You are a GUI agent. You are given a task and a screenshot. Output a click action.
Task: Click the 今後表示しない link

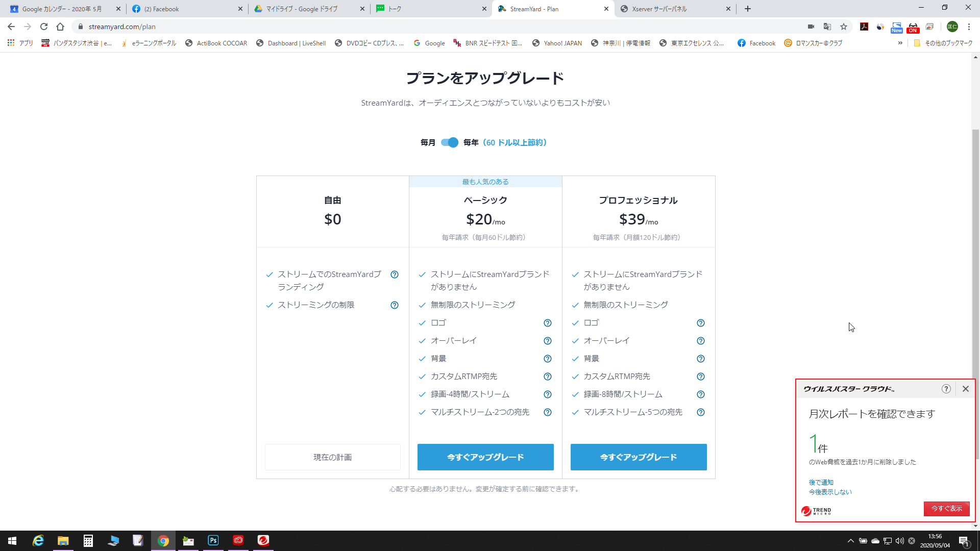pos(830,492)
